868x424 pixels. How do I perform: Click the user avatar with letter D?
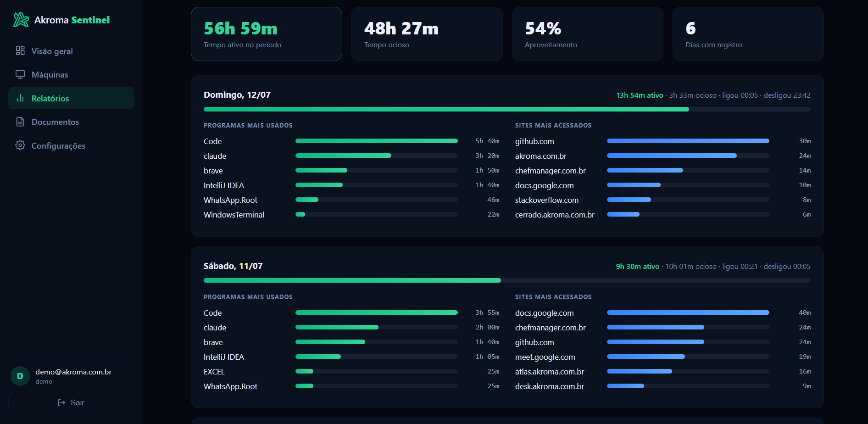[20, 376]
